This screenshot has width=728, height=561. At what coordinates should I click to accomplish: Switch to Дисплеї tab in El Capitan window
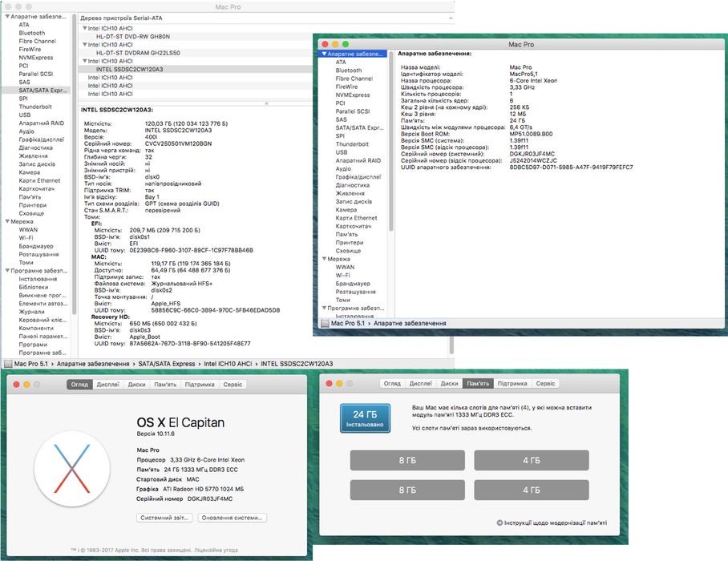tap(107, 385)
